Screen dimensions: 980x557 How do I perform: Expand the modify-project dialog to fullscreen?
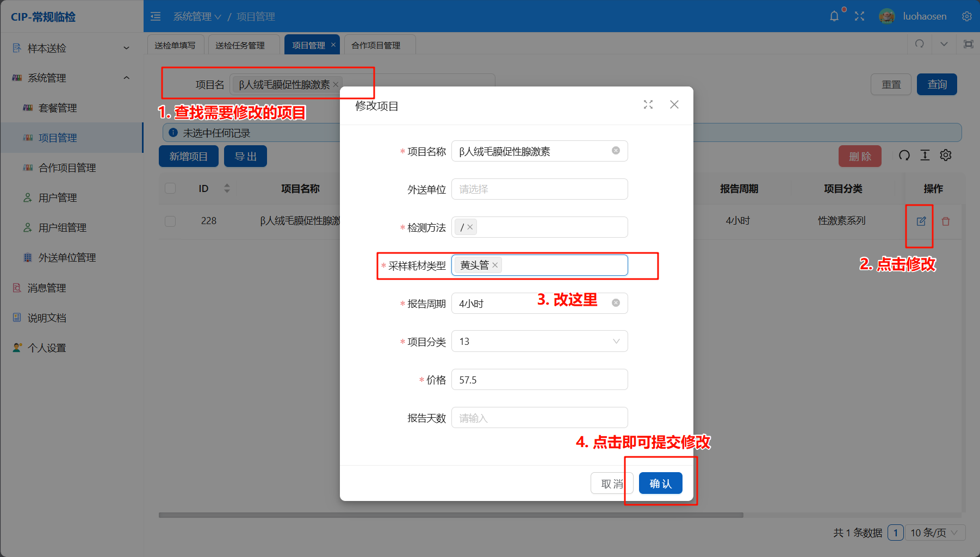click(648, 104)
